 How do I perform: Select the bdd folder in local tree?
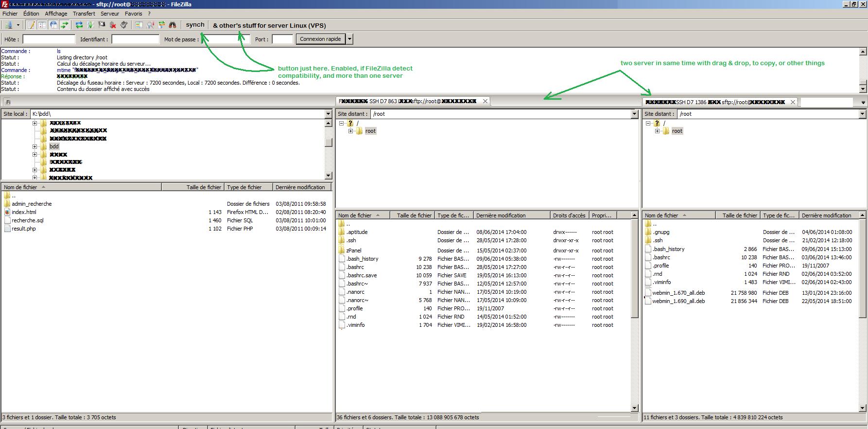54,146
